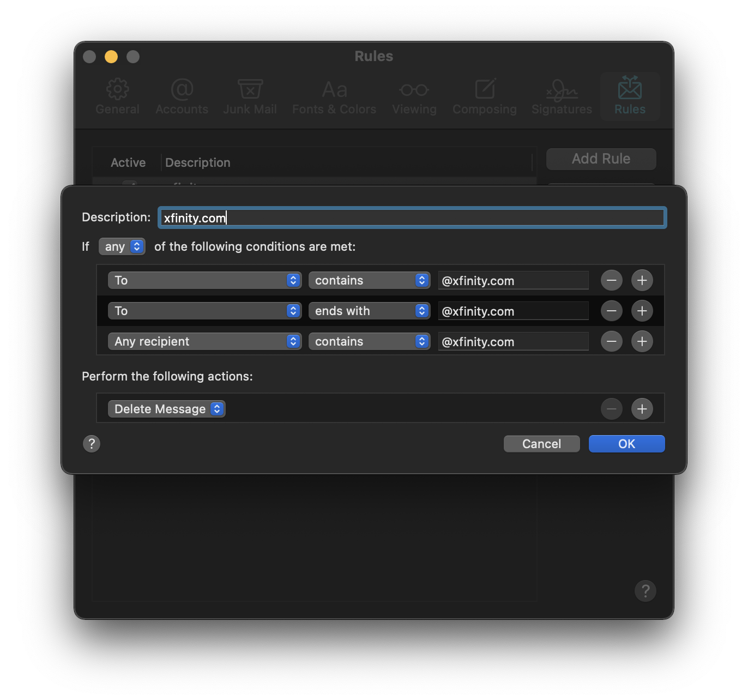
Task: Select the Fonts & Colors tab
Action: (x=334, y=96)
